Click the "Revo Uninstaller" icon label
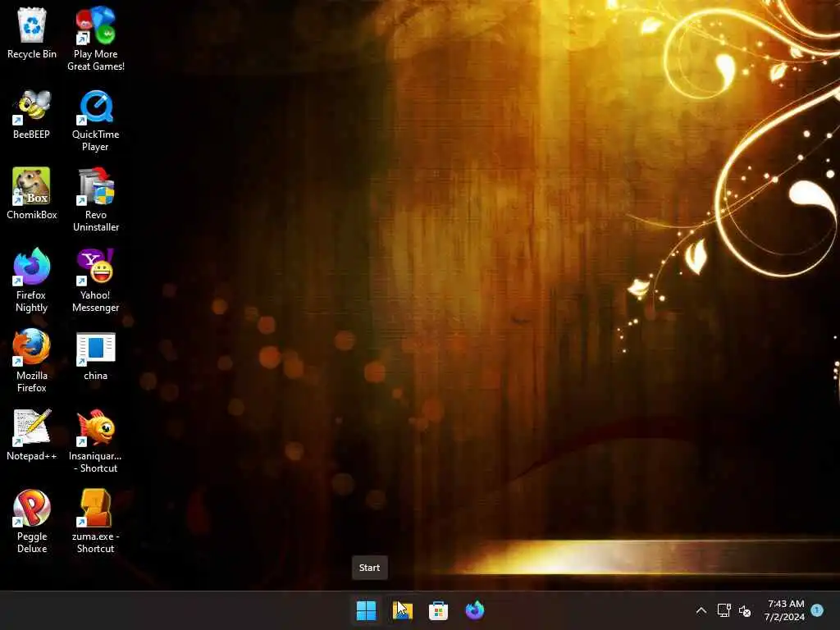840x630 pixels. click(95, 221)
